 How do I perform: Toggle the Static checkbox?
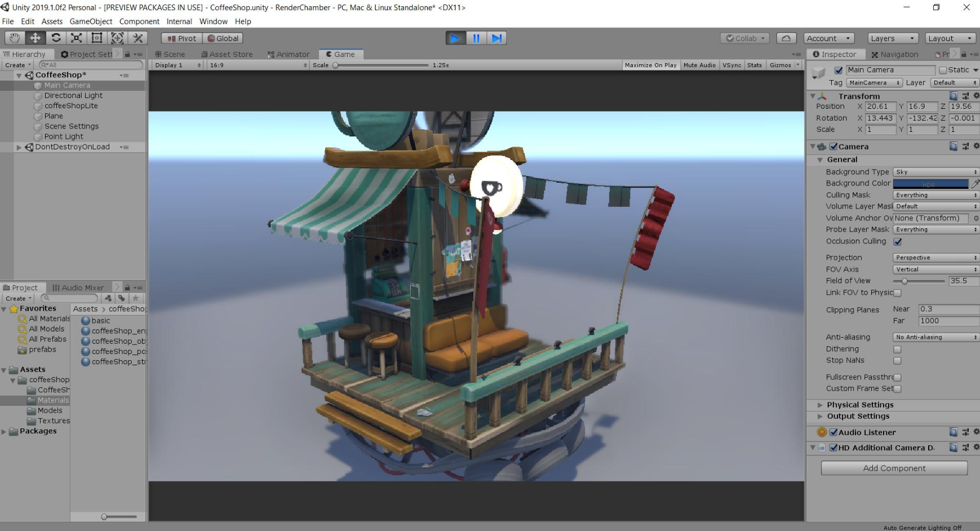[x=943, y=70]
